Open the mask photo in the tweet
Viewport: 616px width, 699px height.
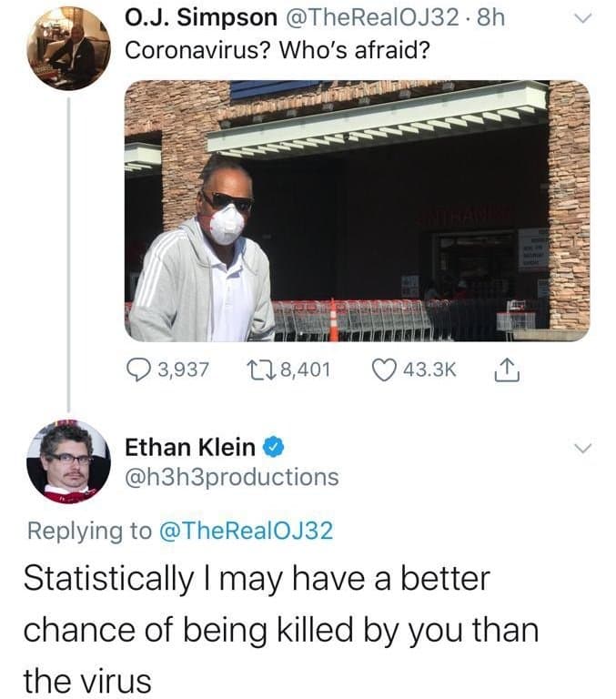[357, 210]
